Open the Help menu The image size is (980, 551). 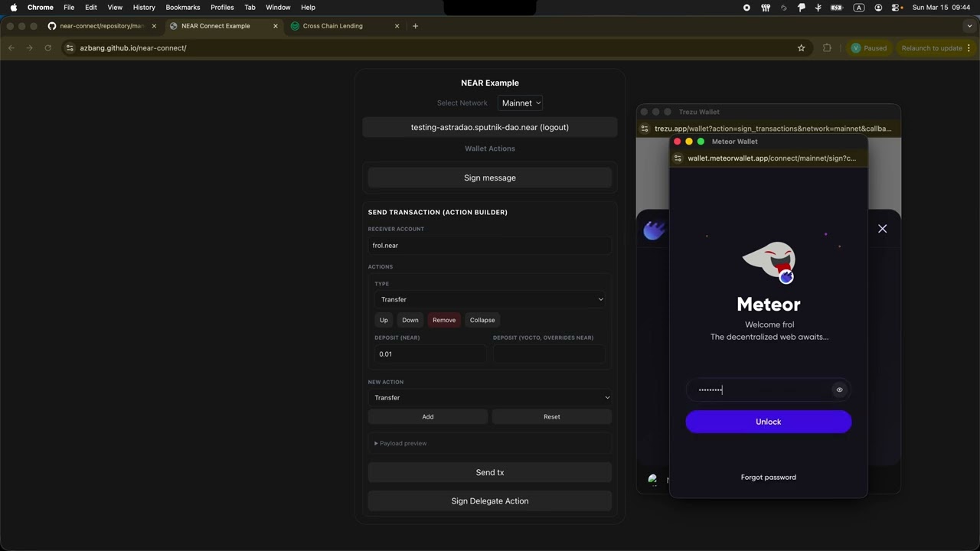[309, 7]
